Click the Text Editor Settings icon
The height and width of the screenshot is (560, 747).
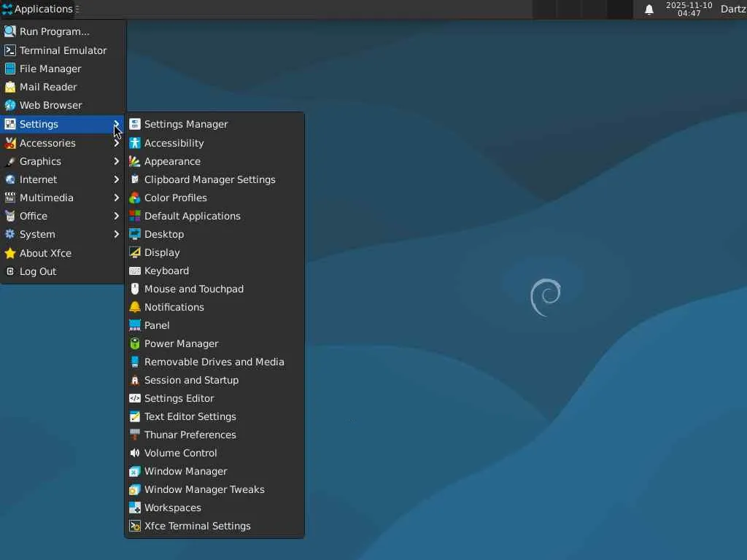tap(135, 416)
